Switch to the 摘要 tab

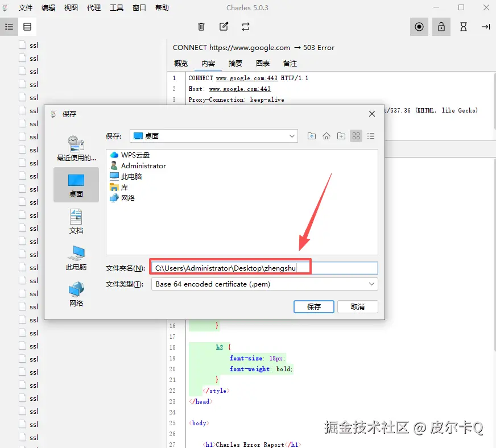[235, 64]
